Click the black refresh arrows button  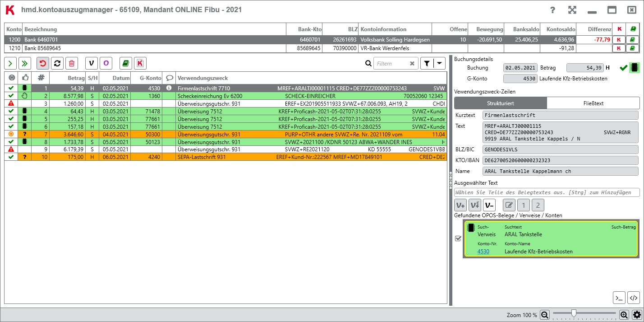[x=57, y=64]
